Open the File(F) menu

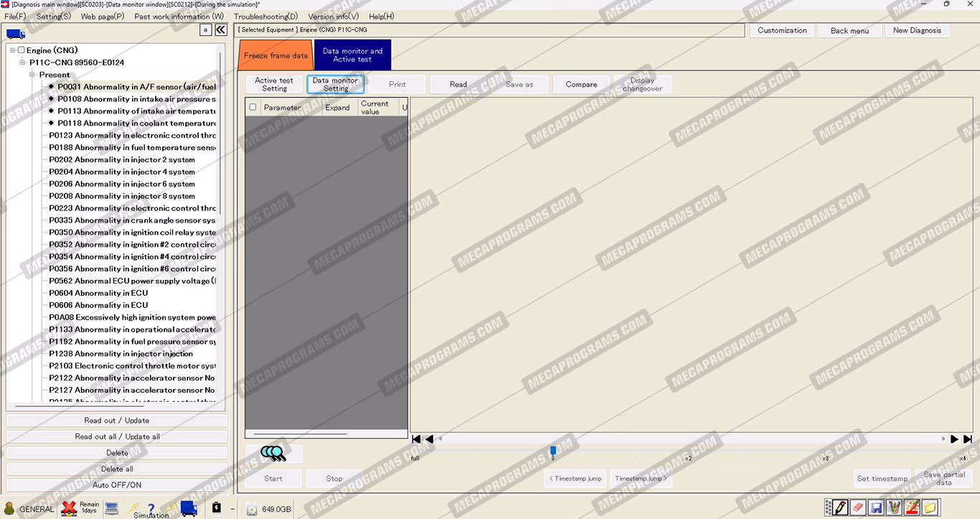pyautogui.click(x=15, y=17)
